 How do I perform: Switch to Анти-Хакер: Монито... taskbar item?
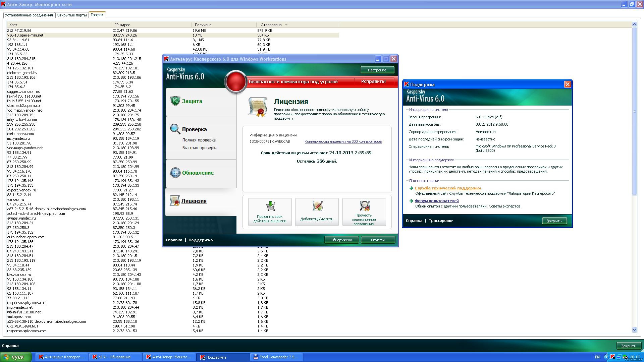click(169, 357)
